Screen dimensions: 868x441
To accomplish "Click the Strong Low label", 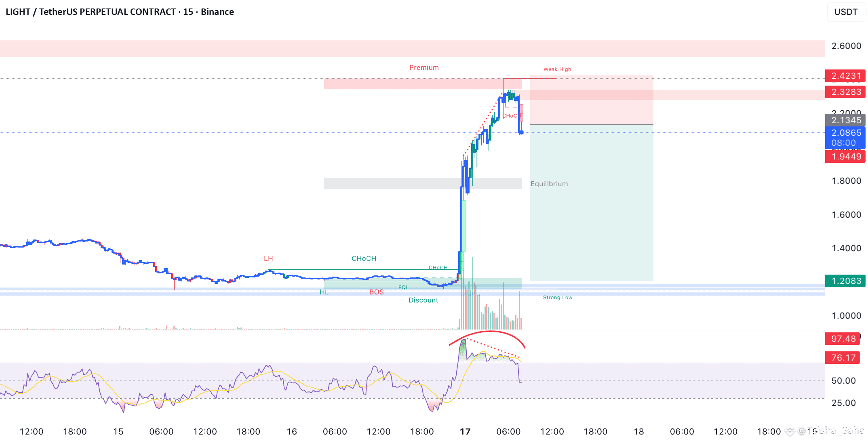I will (557, 298).
